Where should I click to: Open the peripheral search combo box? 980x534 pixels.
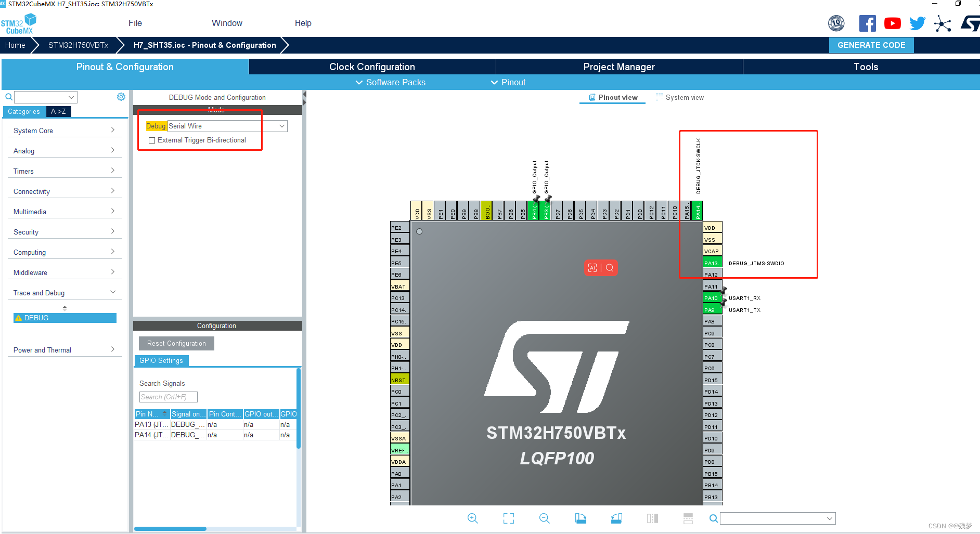[46, 97]
